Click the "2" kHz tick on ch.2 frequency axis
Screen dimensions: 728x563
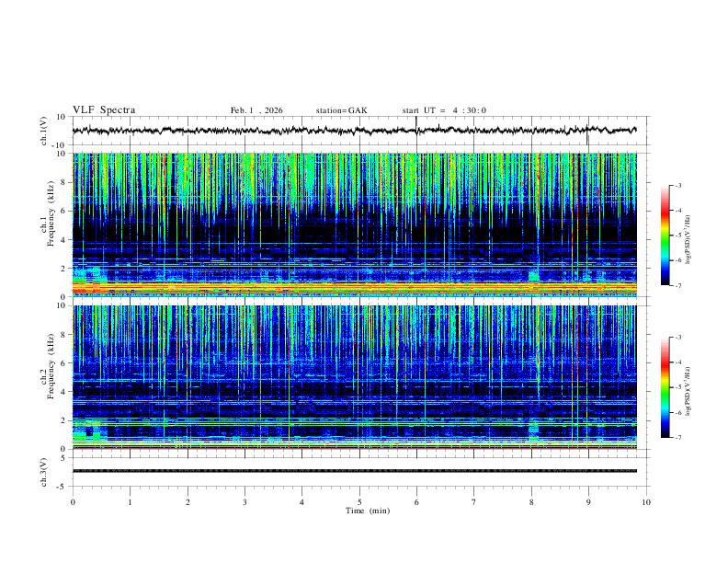click(x=63, y=420)
